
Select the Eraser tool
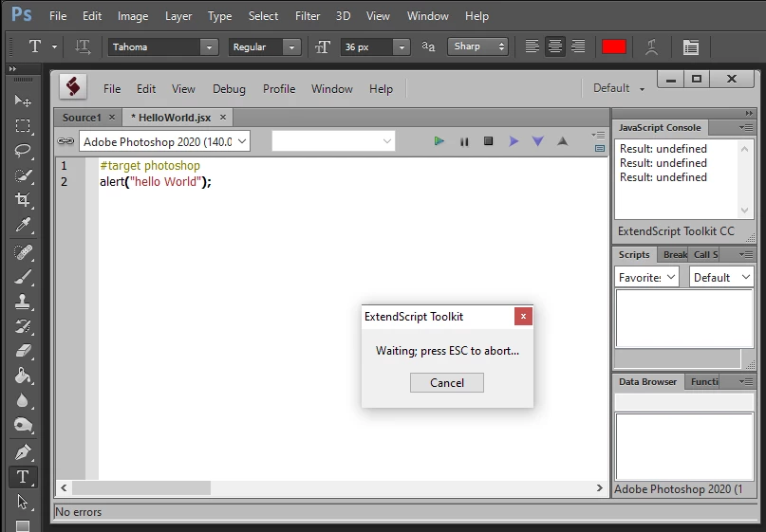(23, 351)
